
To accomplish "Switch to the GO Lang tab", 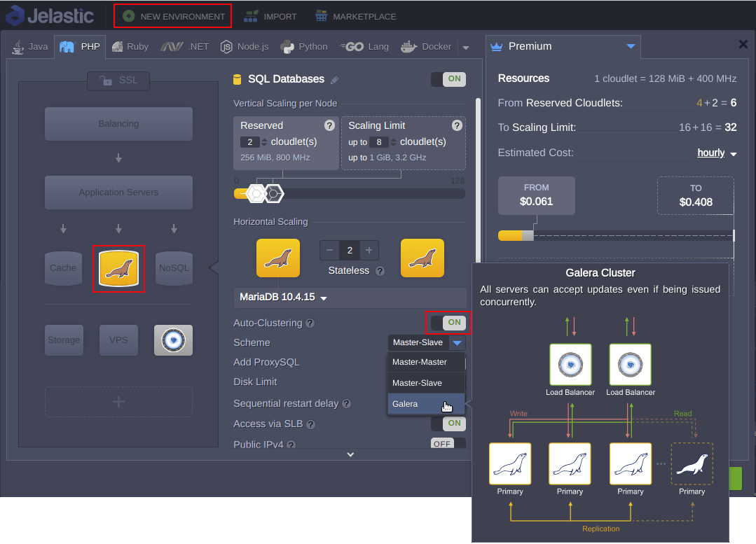I will (364, 47).
